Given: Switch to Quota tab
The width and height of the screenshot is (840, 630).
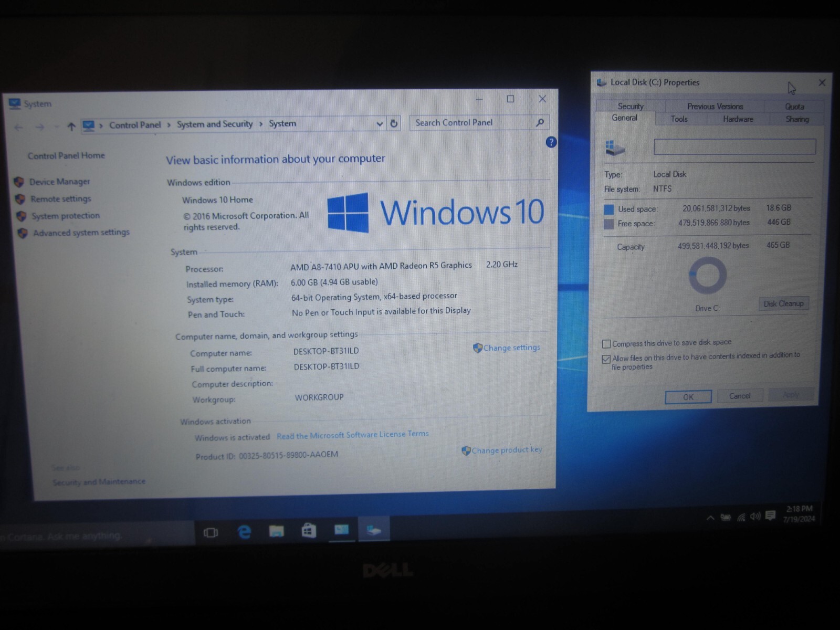Looking at the screenshot, I should tap(794, 107).
